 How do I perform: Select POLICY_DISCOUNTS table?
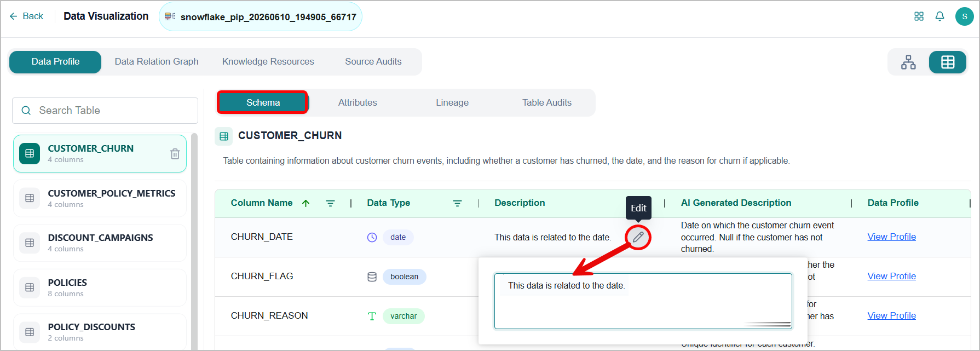pos(100,332)
